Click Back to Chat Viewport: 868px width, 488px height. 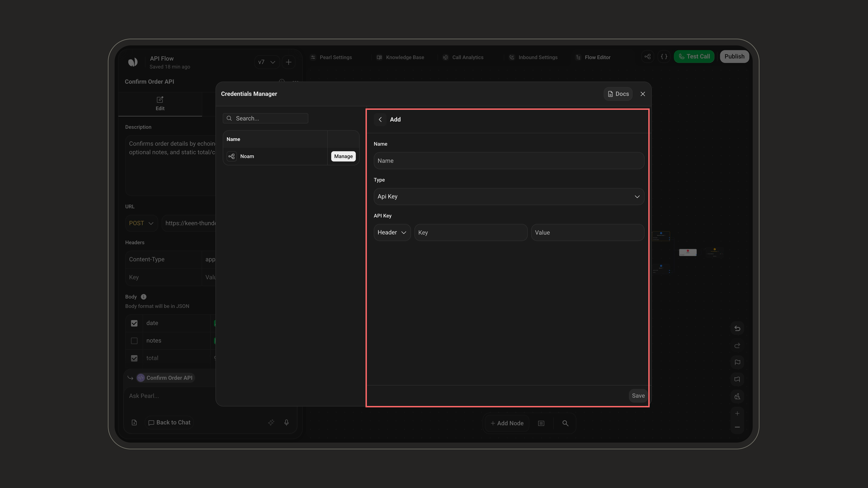click(170, 423)
